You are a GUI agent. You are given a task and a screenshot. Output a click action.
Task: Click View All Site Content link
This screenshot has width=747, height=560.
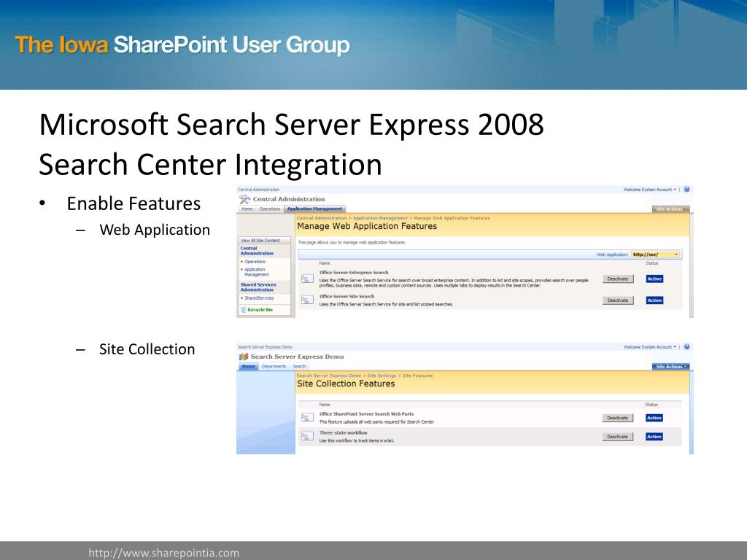click(x=260, y=241)
